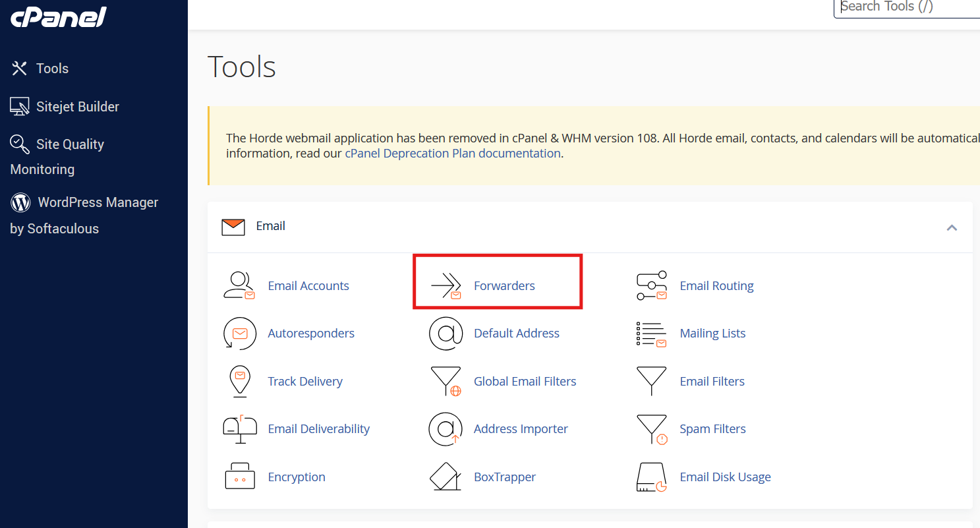980x528 pixels.
Task: Open the Email Deliverability link
Action: (x=319, y=428)
